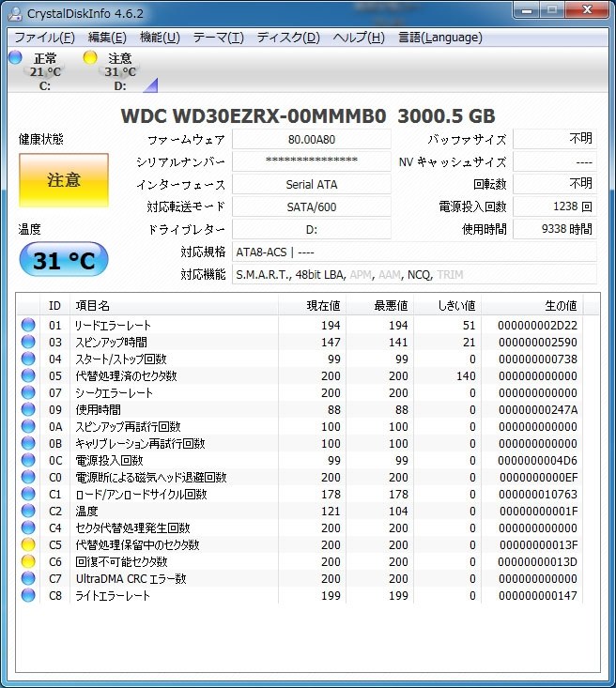Open the 言語(Language) menu
Image resolution: width=616 pixels, height=688 pixels.
[440, 38]
